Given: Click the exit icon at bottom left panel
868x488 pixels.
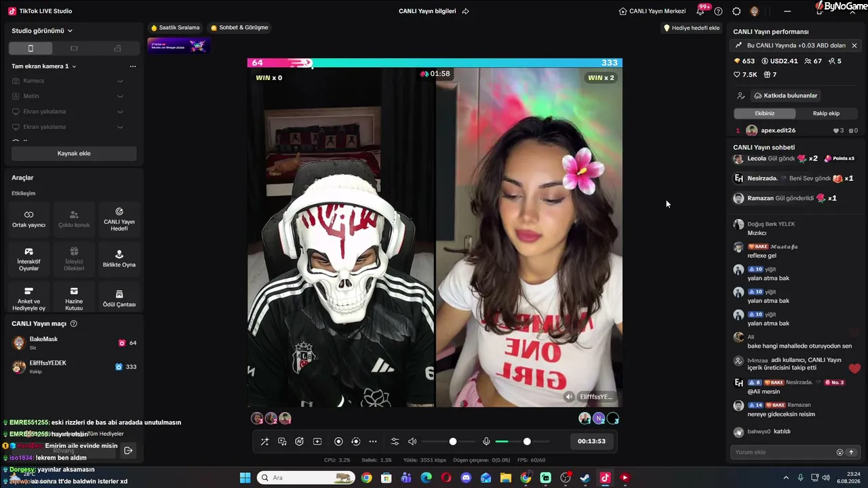Looking at the screenshot, I should [x=127, y=450].
